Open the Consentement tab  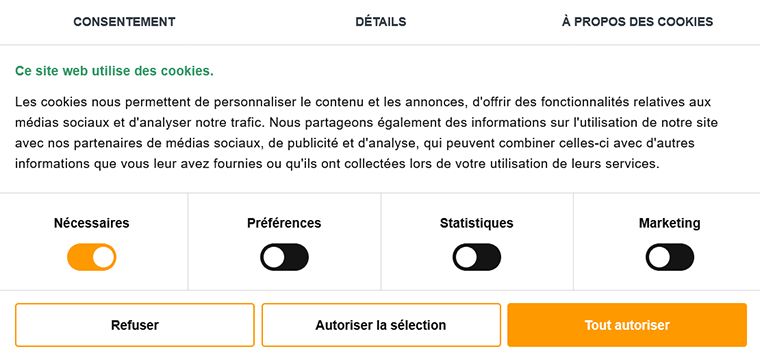(x=124, y=22)
